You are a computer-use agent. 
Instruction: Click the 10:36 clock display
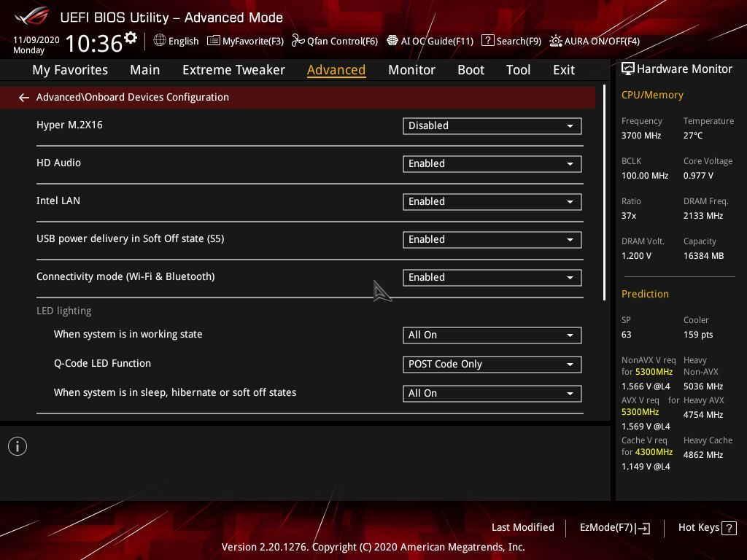[94, 43]
